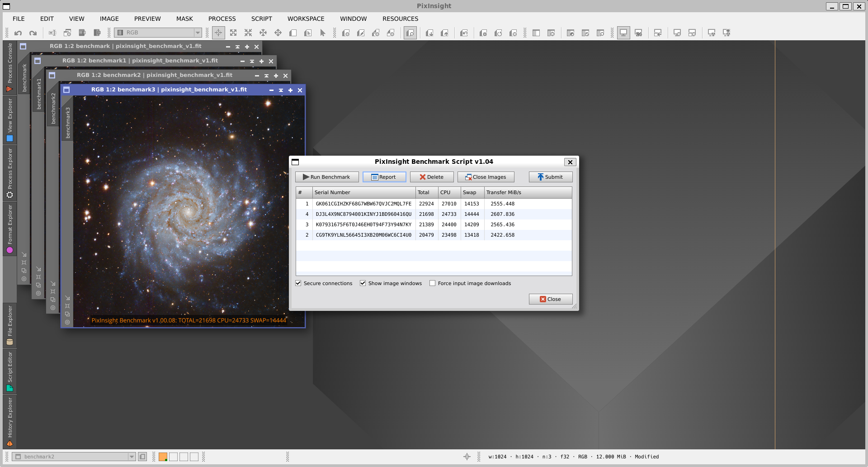Open the View Explorer side panel

9,120
